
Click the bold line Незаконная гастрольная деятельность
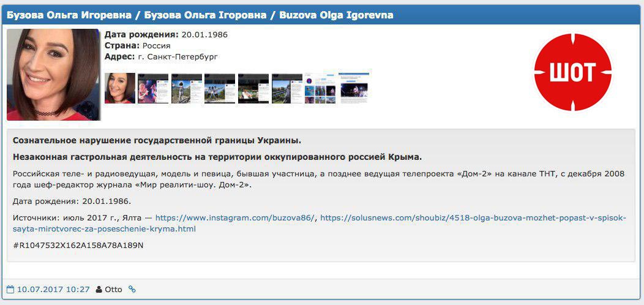click(x=218, y=157)
